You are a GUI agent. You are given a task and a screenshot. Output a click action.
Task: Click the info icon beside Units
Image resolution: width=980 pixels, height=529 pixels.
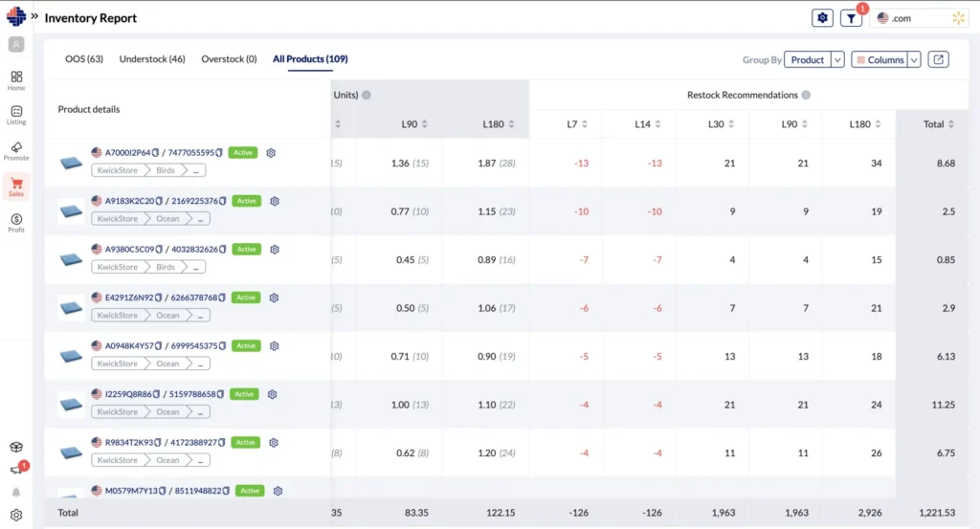pos(367,95)
